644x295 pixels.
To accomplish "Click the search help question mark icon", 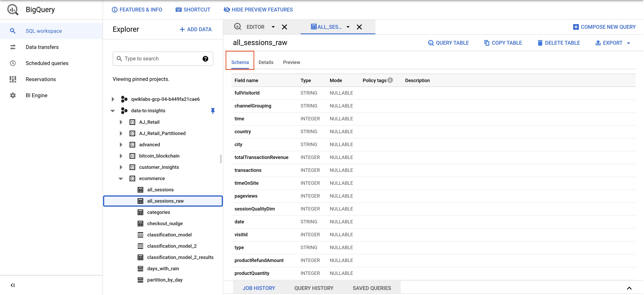I will [205, 59].
